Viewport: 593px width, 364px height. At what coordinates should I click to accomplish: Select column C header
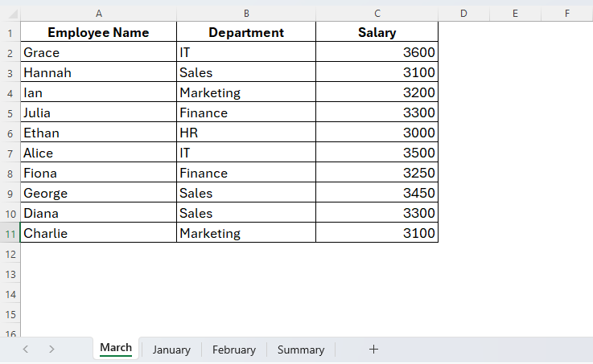[377, 14]
